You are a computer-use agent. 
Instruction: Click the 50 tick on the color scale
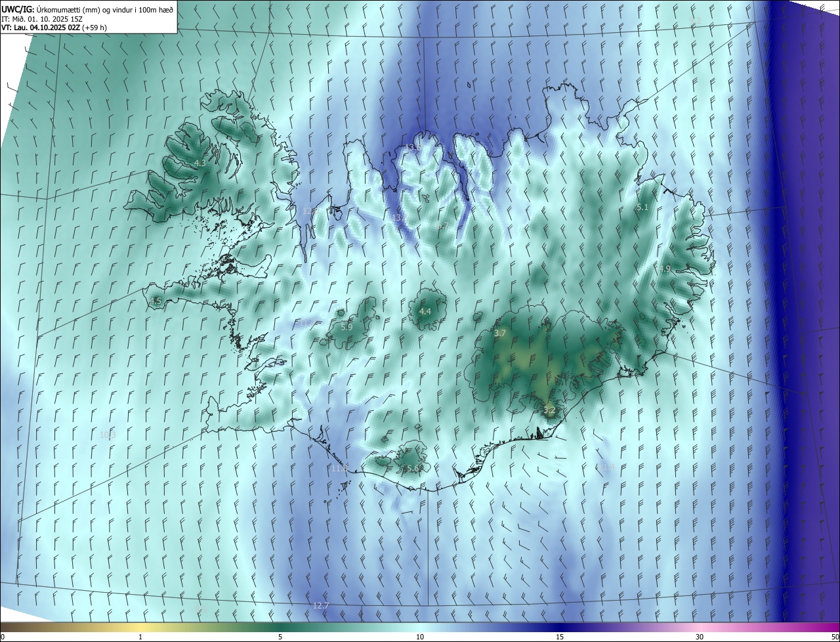(x=835, y=637)
